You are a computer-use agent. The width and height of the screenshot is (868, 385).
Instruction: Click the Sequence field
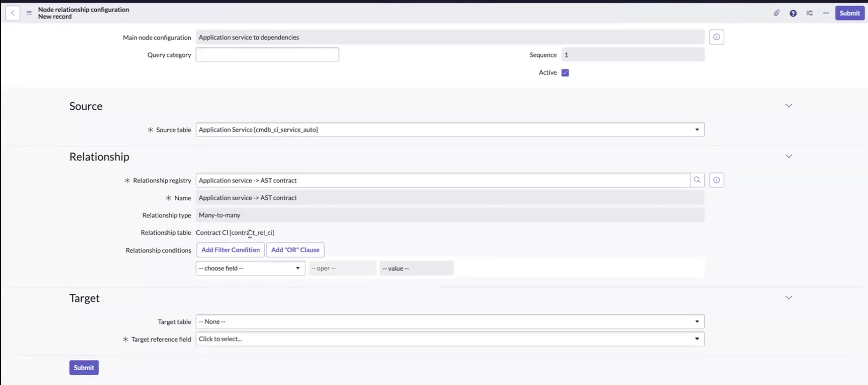[x=633, y=55]
